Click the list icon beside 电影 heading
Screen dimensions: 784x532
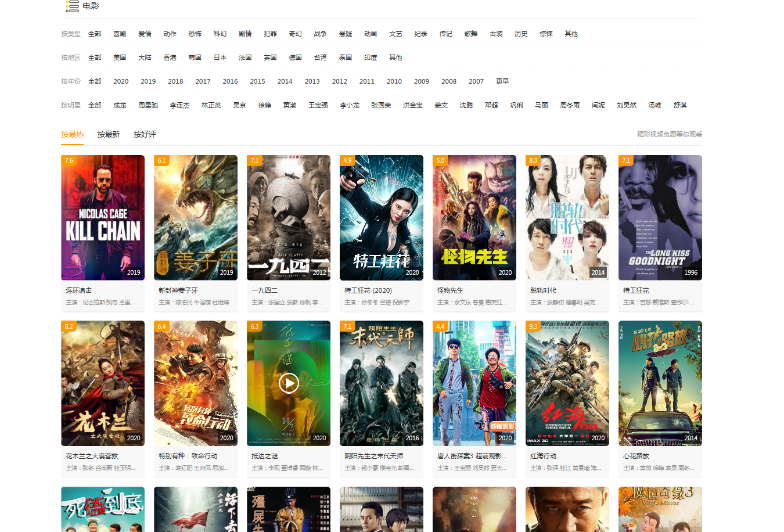coord(72,6)
